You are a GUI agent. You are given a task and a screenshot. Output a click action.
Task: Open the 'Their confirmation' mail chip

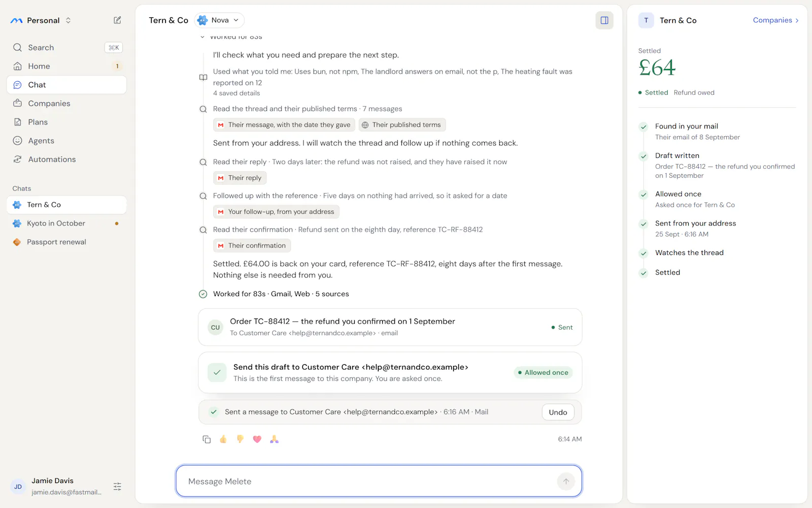252,245
